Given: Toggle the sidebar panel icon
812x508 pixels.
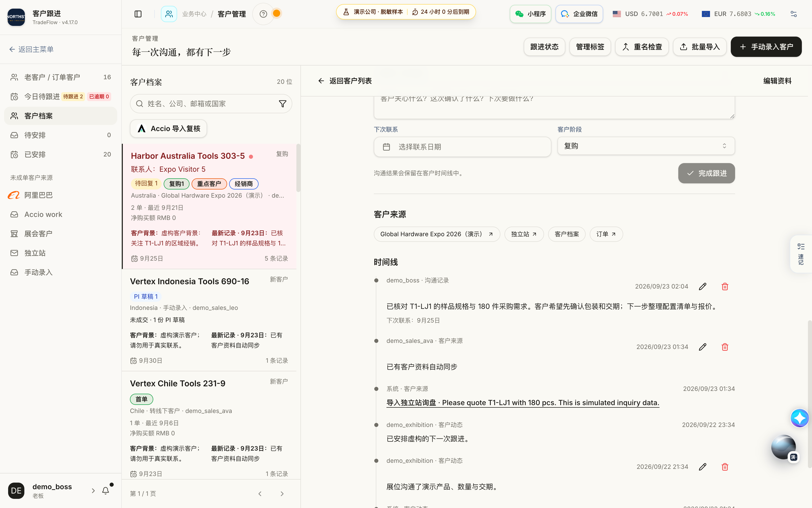Looking at the screenshot, I should coord(138,14).
